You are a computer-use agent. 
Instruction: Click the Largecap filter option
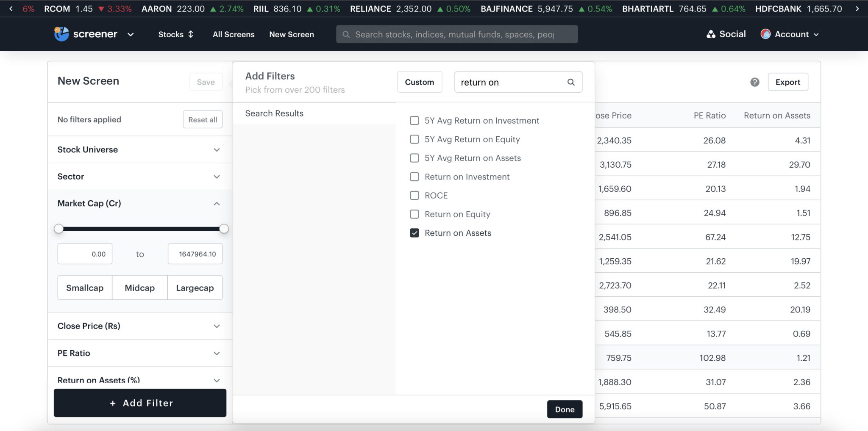coord(195,287)
